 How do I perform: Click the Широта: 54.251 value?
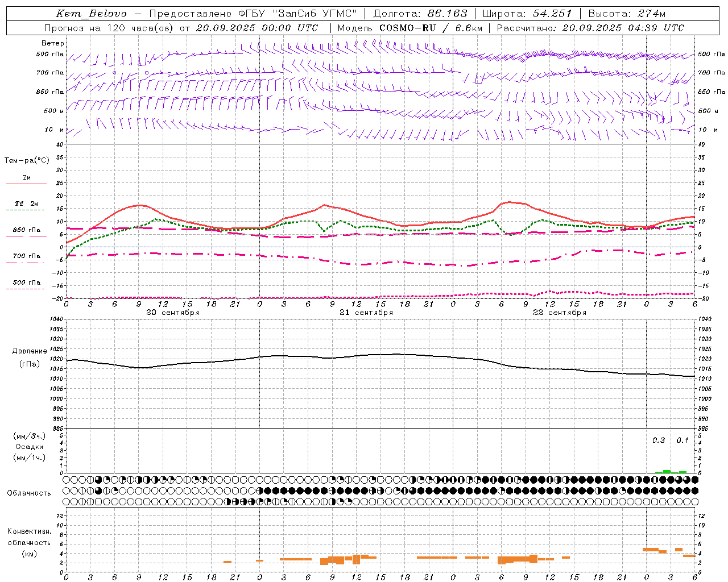pos(527,14)
